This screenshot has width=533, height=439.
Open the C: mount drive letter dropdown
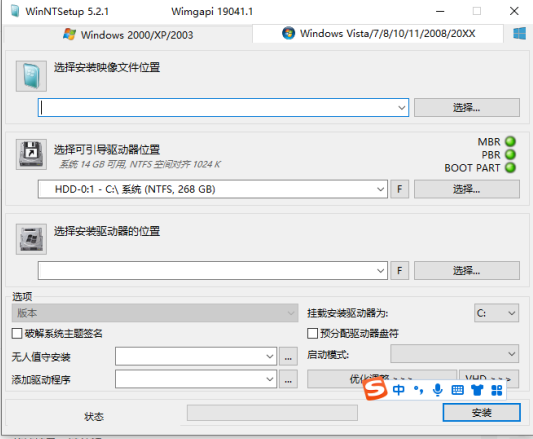click(496, 313)
